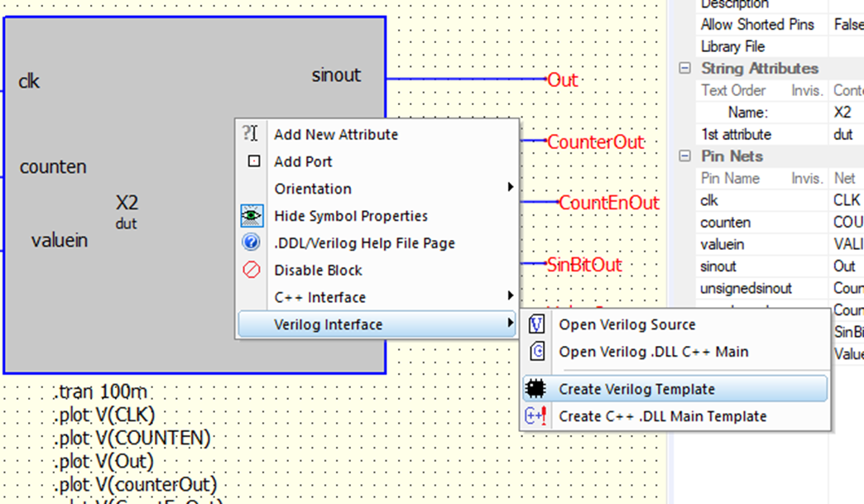The image size is (864, 504).
Task: Open the Orientation submenu
Action: click(377, 189)
